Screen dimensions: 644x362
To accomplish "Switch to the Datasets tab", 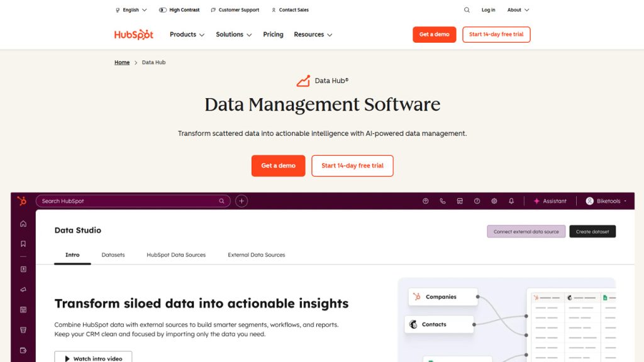I will click(113, 255).
